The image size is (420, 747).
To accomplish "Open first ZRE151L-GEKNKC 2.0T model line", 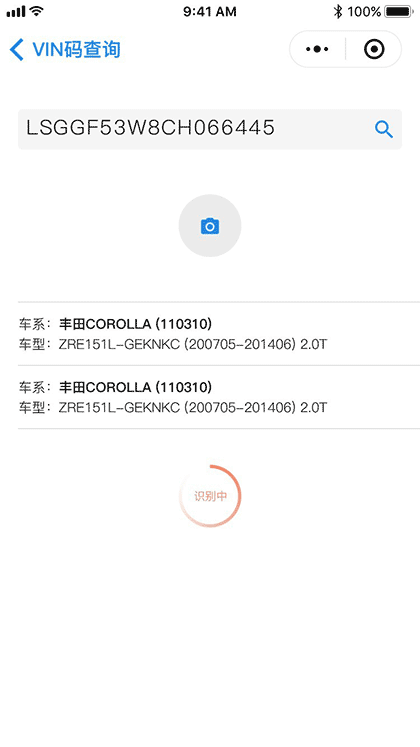I will [193, 344].
